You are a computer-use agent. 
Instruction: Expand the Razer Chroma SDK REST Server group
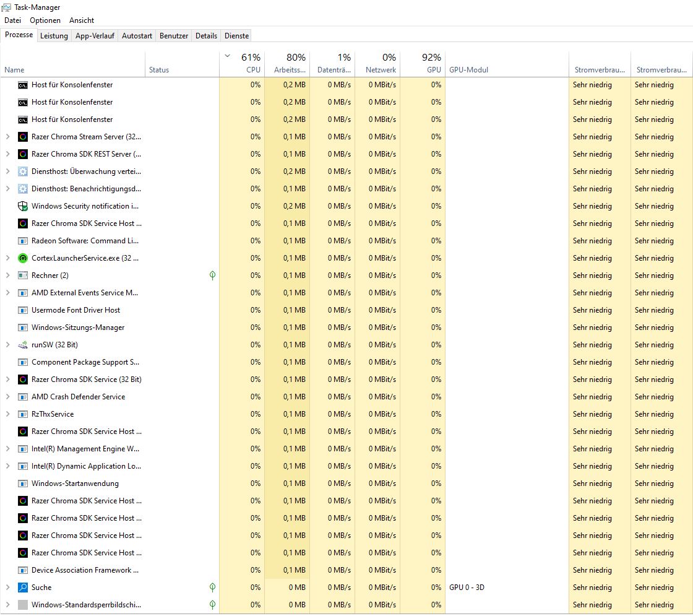7,154
